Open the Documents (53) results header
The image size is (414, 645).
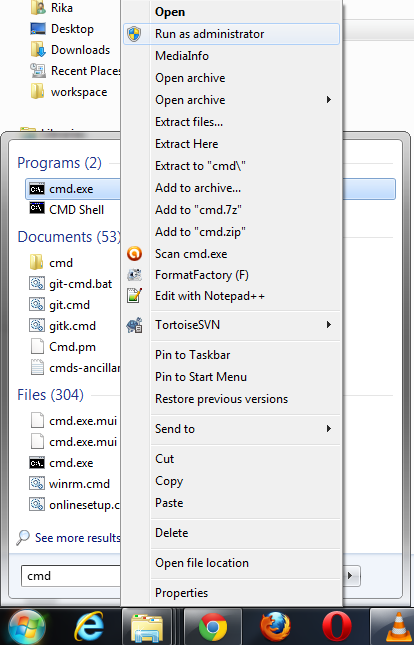click(x=69, y=237)
